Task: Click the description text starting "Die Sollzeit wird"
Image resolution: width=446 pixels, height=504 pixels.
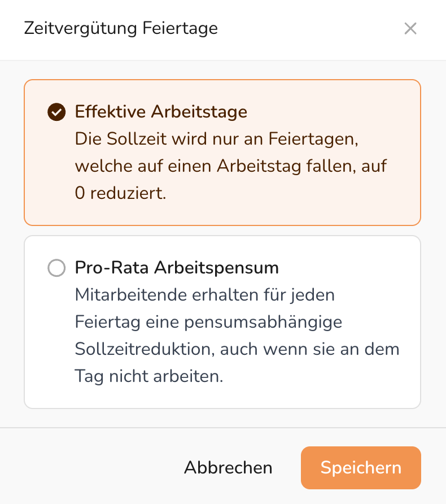Action: [x=217, y=139]
